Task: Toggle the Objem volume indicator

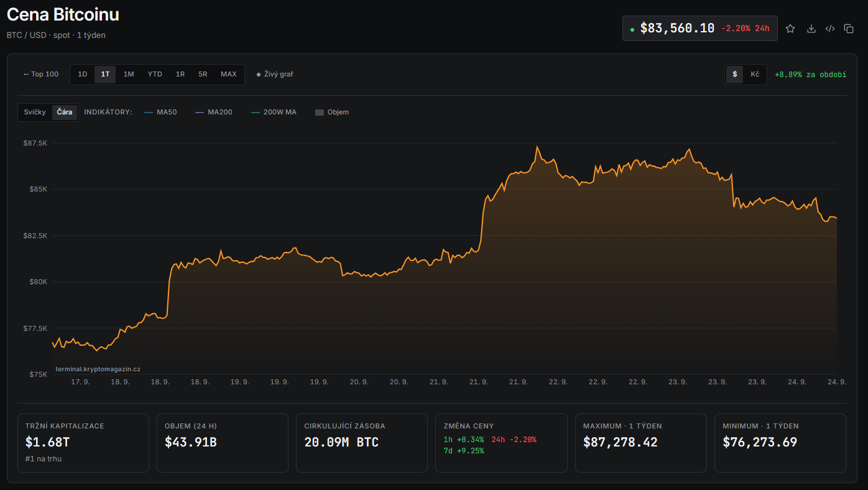Action: pyautogui.click(x=332, y=112)
